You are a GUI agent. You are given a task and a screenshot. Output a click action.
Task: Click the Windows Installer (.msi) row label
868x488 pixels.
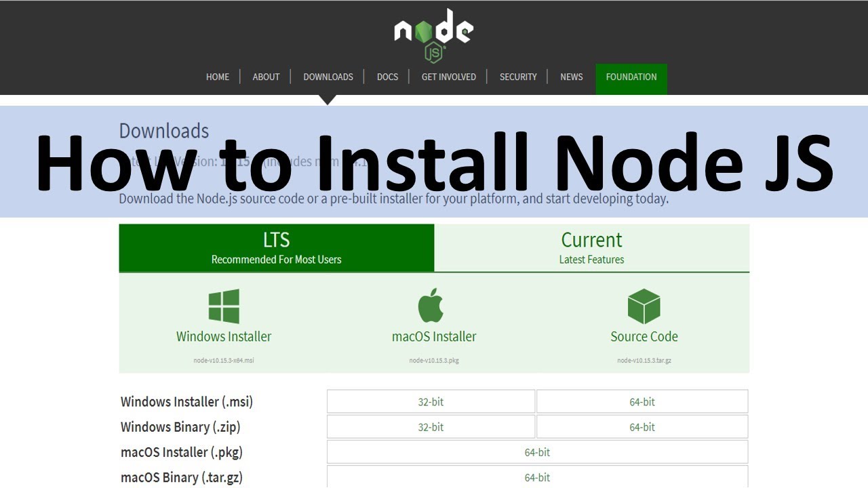point(186,402)
